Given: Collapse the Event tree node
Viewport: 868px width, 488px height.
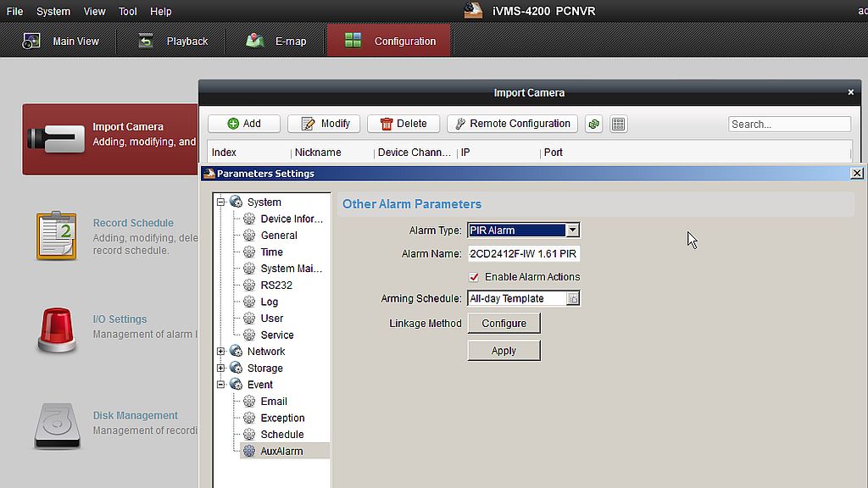Looking at the screenshot, I should 221,385.
